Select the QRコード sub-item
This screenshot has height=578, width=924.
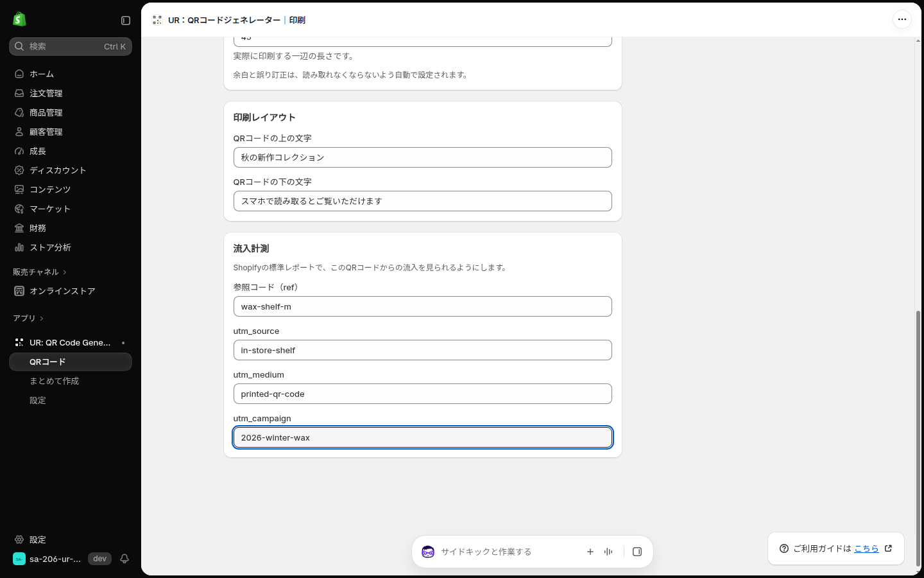pos(71,362)
